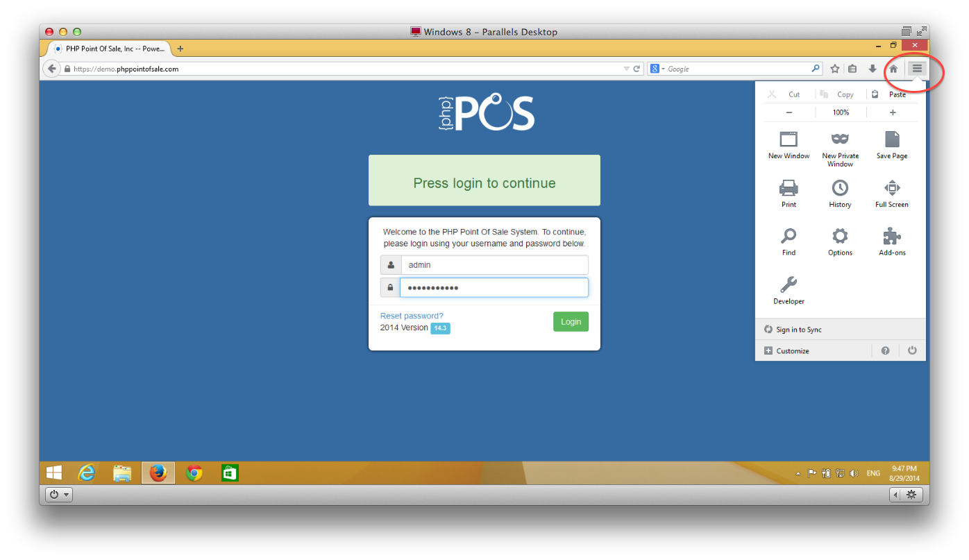Zoom in with the plus button
Screen dimensions: 969x560
point(893,112)
